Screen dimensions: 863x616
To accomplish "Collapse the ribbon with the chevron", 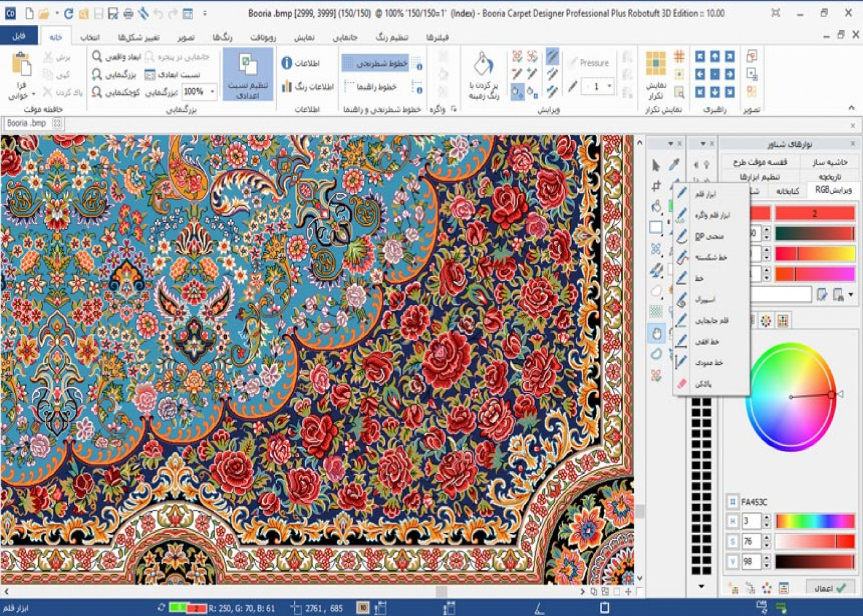I will pyautogui.click(x=851, y=108).
